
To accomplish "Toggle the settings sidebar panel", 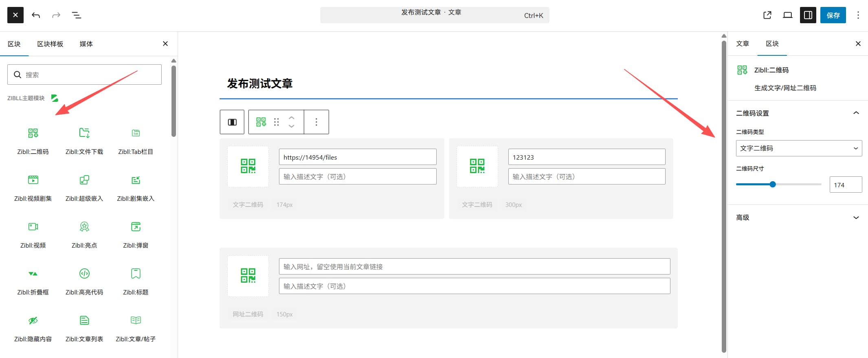I will [x=808, y=15].
